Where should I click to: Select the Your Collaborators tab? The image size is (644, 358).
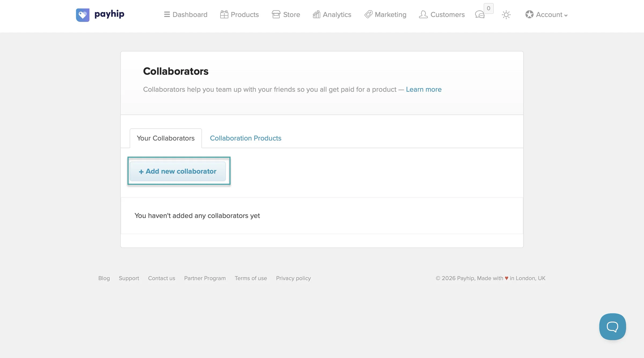166,138
